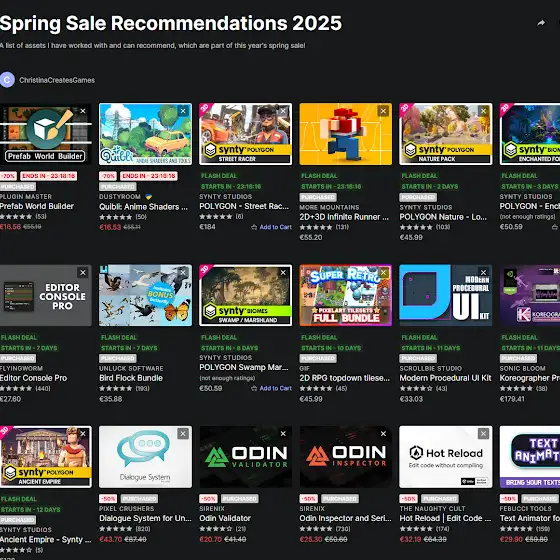Open the Super Retro Full Bundle thumbnail
This screenshot has width=560, height=560.
345,295
